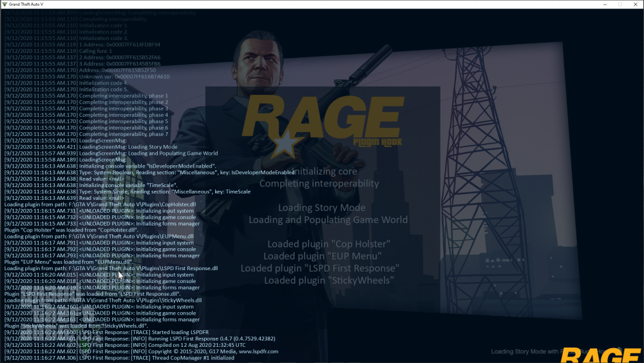Close the Grand Theft Auto V window

coord(636,4)
